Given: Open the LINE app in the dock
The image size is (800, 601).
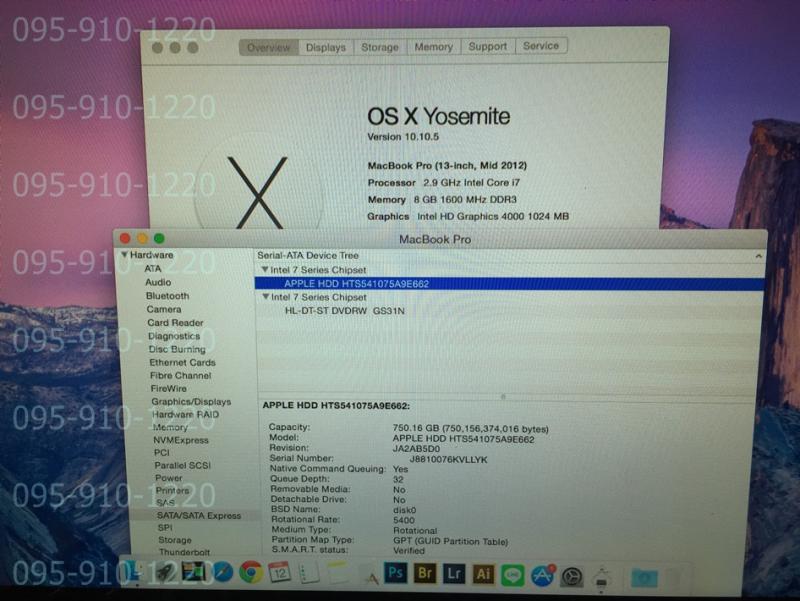Looking at the screenshot, I should (513, 574).
